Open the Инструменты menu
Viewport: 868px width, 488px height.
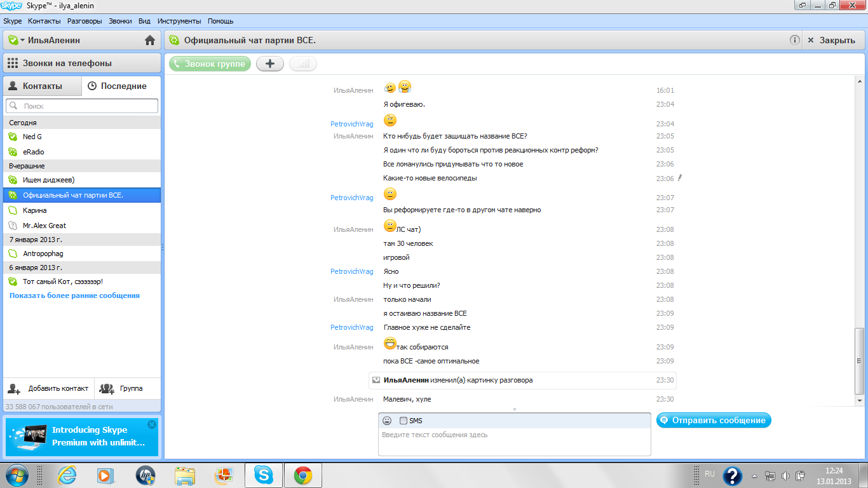[x=179, y=21]
